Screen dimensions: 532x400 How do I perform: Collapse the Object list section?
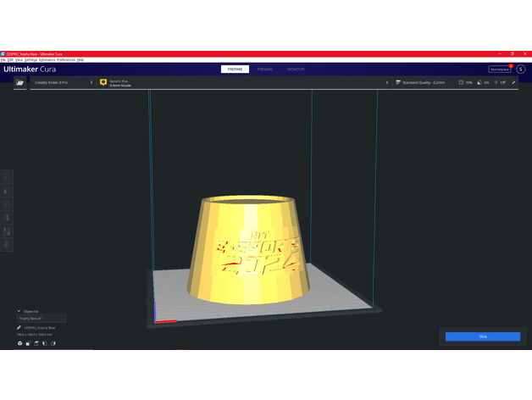point(19,311)
